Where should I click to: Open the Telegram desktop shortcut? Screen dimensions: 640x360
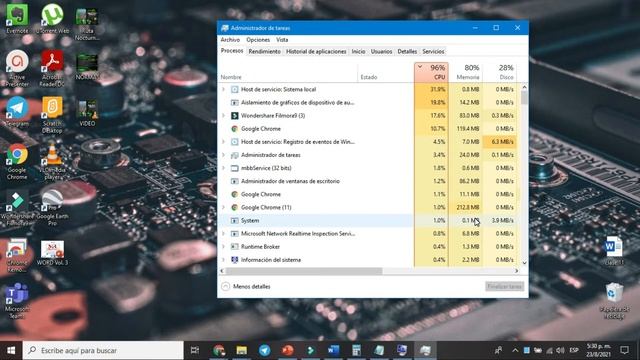coord(17,111)
